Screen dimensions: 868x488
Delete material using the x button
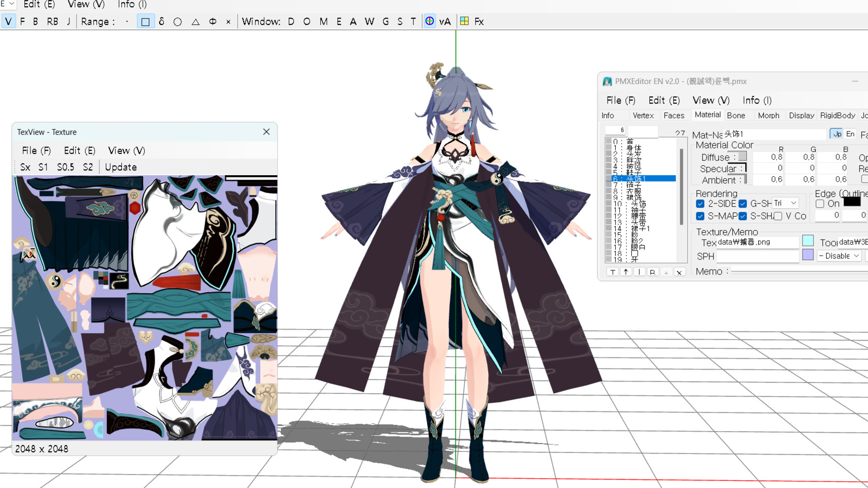679,272
